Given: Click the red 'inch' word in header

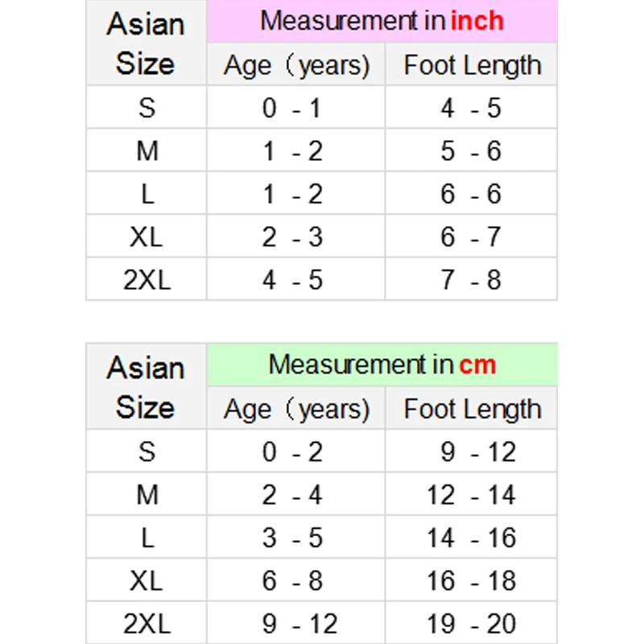Looking at the screenshot, I should click(477, 21).
